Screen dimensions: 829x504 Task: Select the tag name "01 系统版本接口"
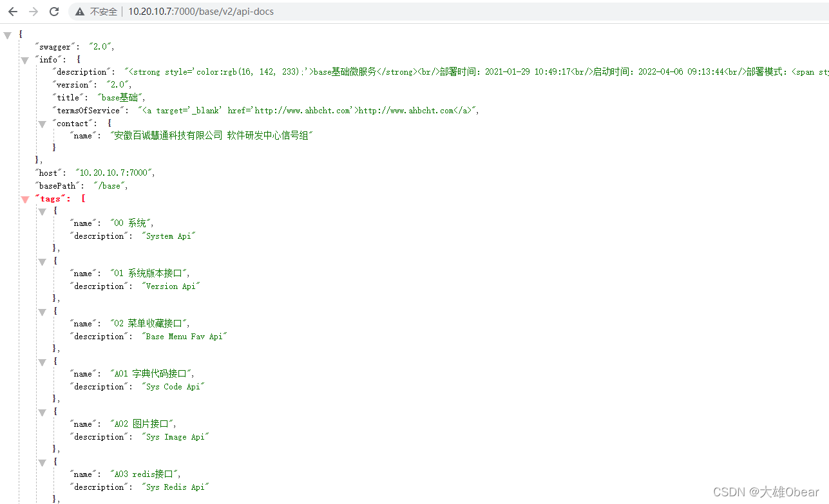149,273
